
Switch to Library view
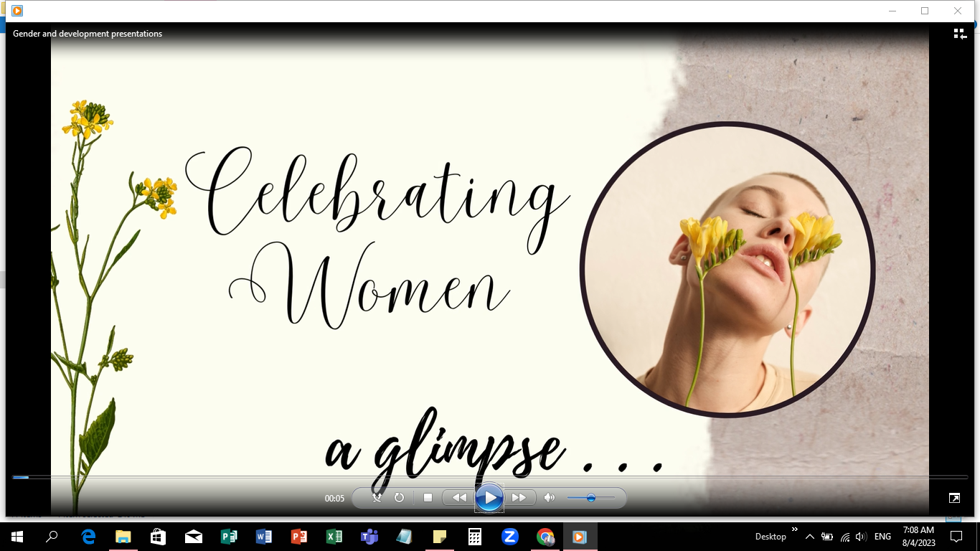(x=960, y=34)
